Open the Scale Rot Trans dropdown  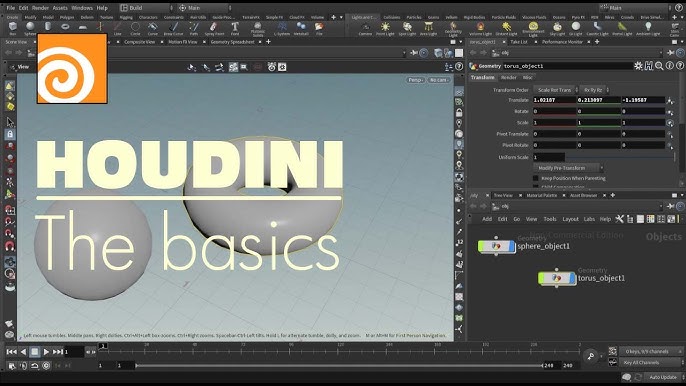(556, 90)
